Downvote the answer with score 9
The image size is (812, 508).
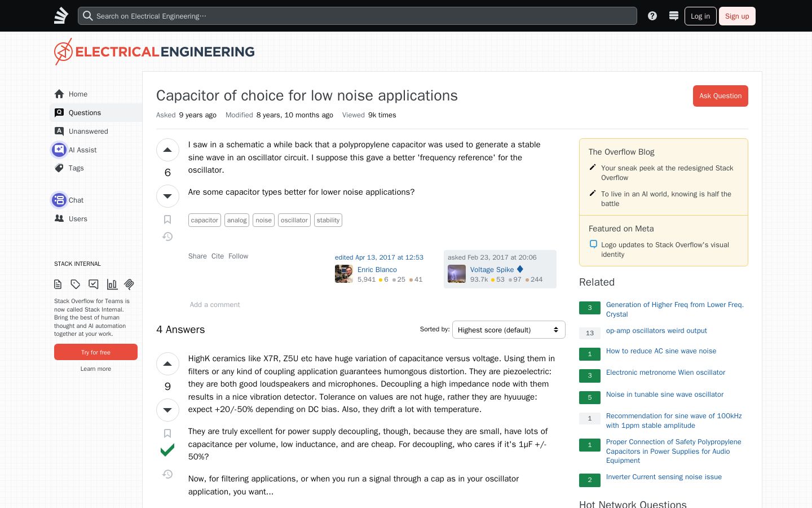click(167, 410)
